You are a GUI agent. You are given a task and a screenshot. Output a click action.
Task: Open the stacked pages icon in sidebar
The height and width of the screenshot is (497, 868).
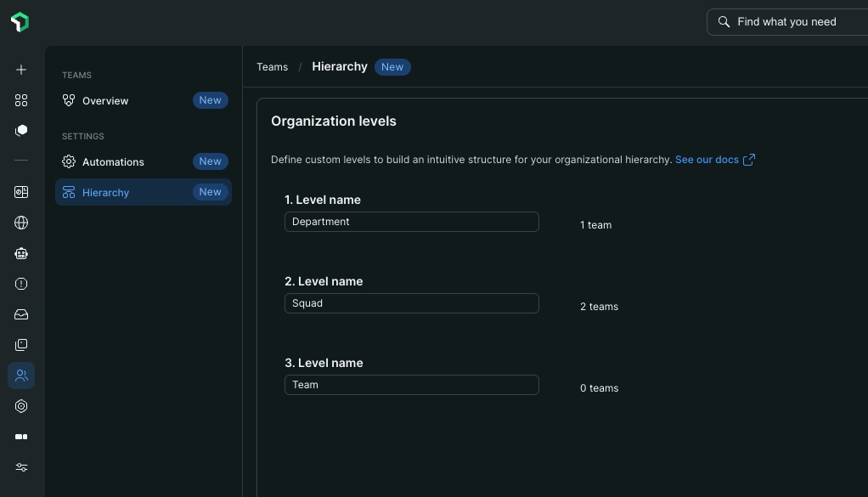tap(21, 346)
